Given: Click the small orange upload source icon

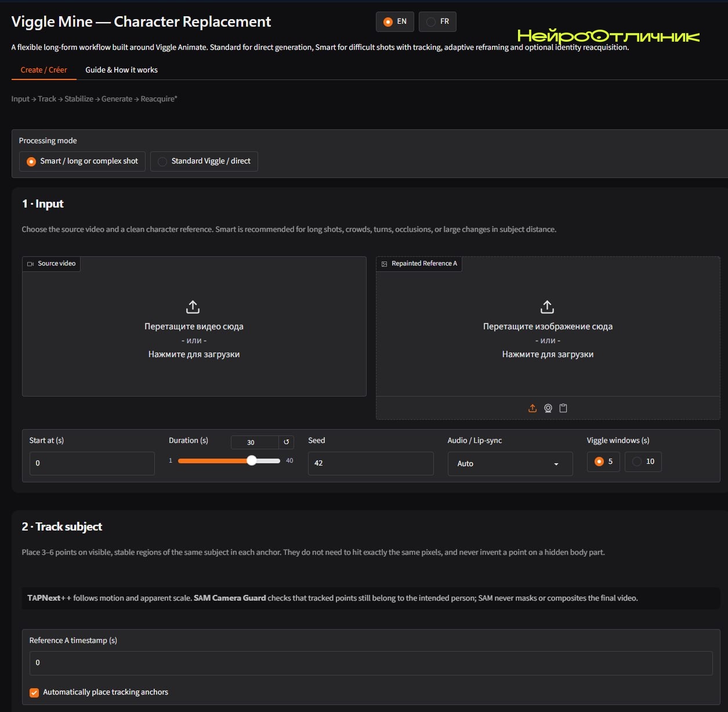Looking at the screenshot, I should click(533, 408).
